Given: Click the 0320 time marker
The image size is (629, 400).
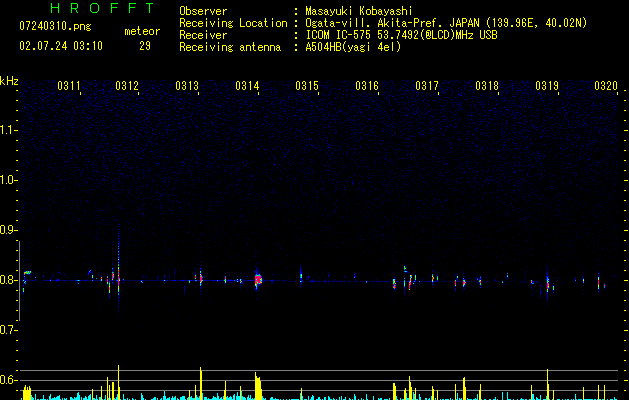Looking at the screenshot, I should point(606,85).
